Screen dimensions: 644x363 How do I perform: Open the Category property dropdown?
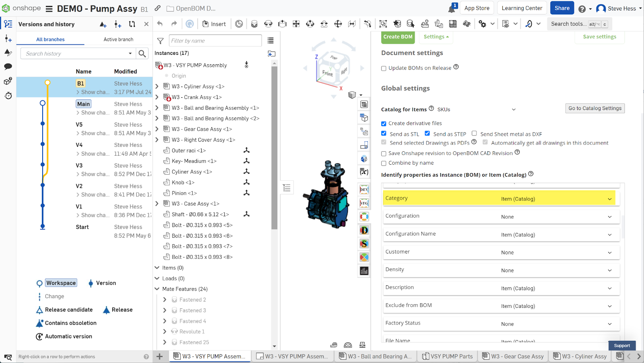click(555, 199)
